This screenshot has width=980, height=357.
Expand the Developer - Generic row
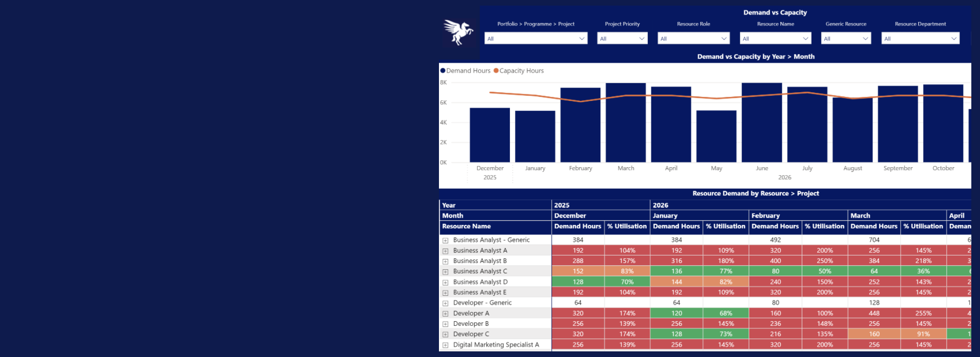tap(445, 303)
